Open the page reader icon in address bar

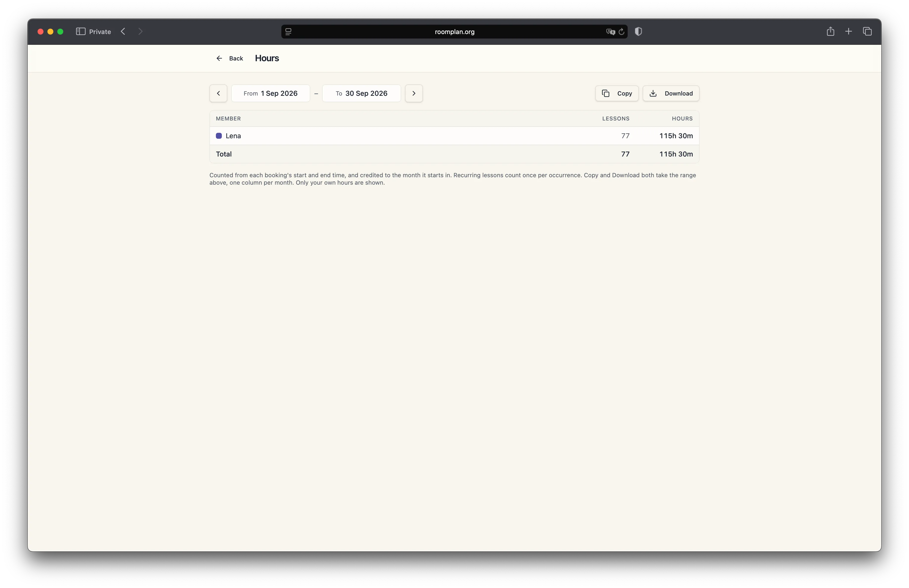[288, 32]
